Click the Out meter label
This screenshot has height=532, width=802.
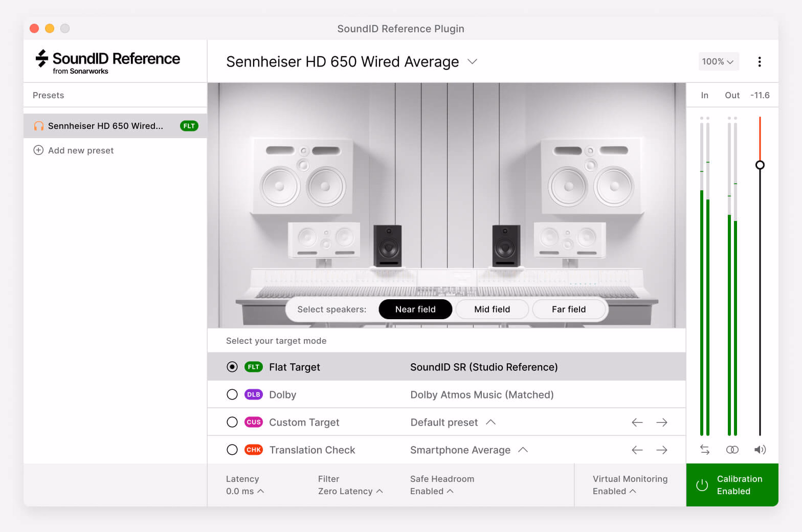732,95
